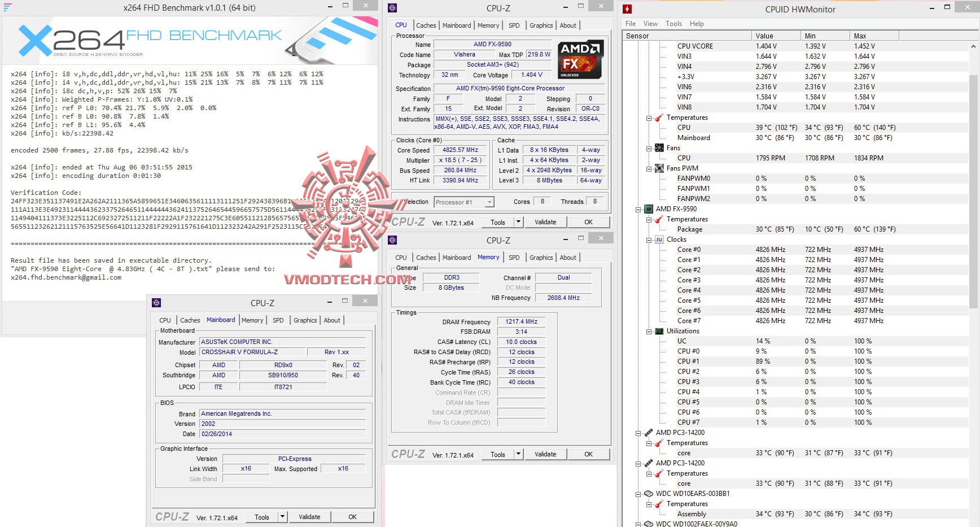The width and height of the screenshot is (980, 527).
Task: Click Validate in the CPU-Z Mainboard tab window
Action: (309, 517)
